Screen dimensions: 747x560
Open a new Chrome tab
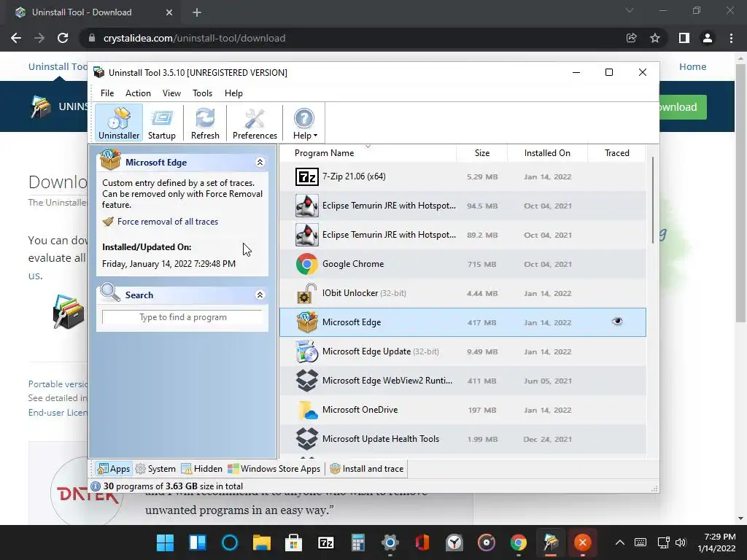tap(197, 12)
